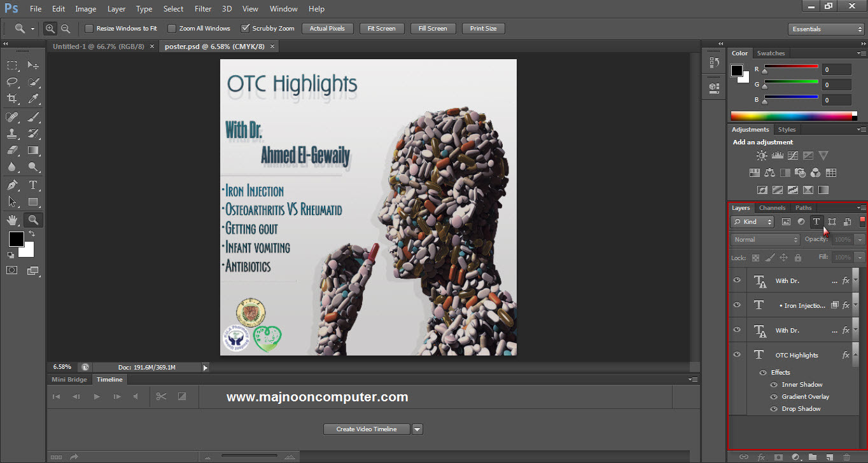
Task: Select the Gradient tool
Action: [33, 150]
